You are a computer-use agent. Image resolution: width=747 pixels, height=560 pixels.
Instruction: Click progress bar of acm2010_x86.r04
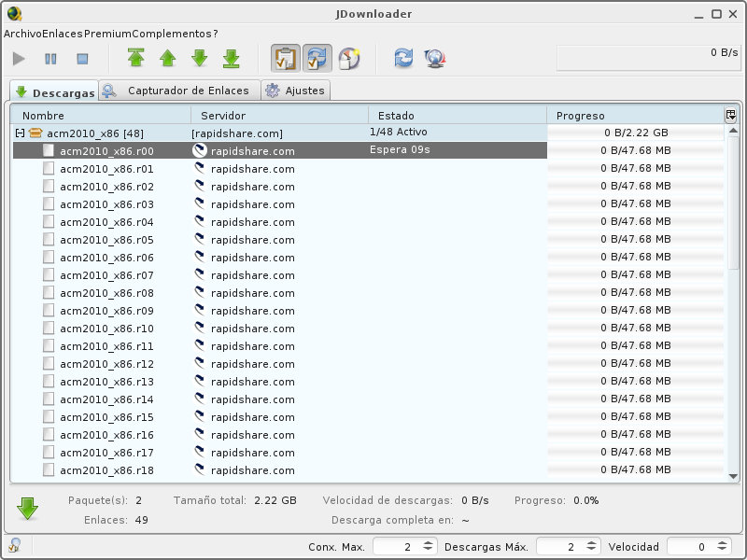[636, 221]
